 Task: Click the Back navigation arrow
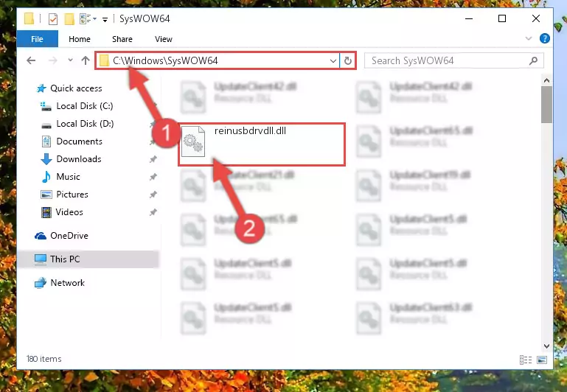[31, 60]
